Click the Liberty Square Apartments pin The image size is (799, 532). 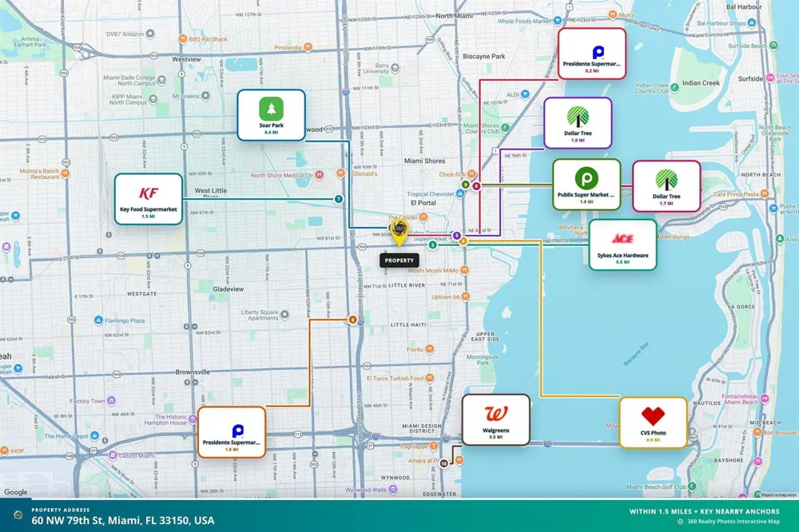[285, 315]
